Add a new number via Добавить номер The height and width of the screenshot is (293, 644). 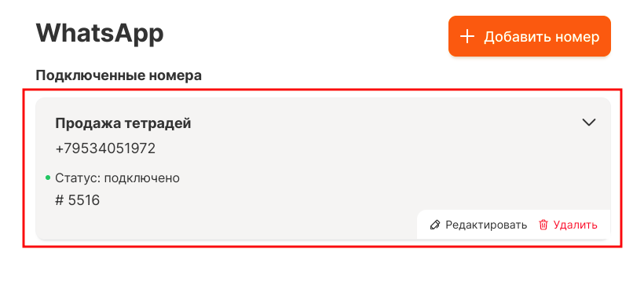529,36
